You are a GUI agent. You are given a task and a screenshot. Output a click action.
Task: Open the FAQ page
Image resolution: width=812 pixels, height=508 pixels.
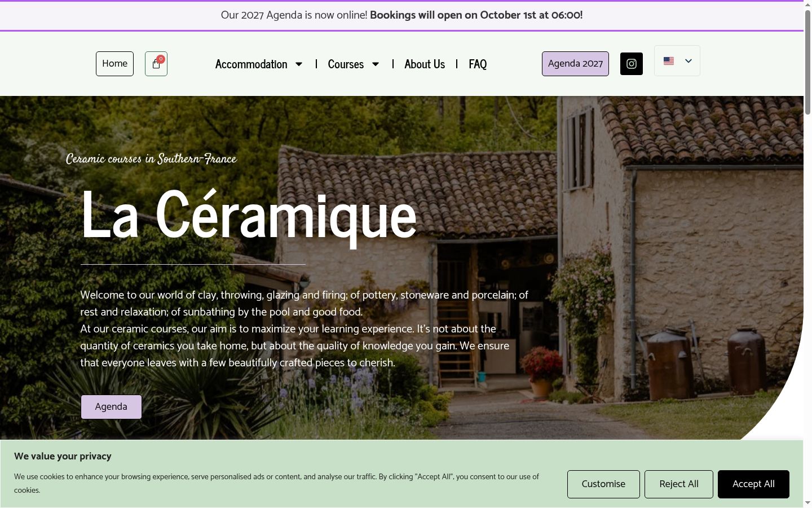coord(478,64)
